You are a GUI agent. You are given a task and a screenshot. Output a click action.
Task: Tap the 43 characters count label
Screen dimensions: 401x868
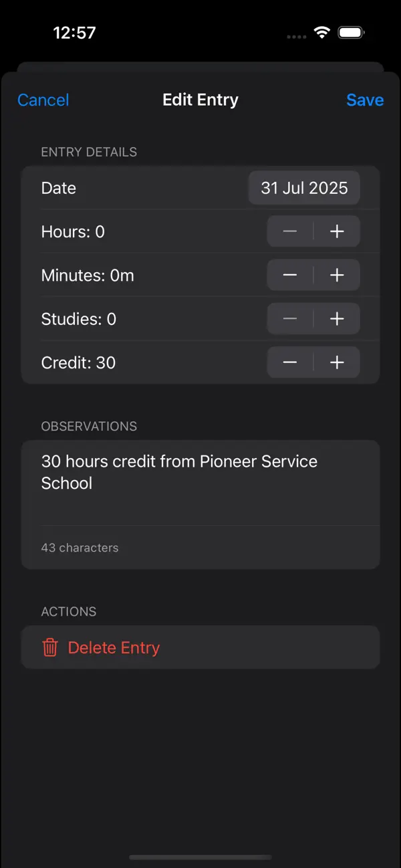point(80,547)
